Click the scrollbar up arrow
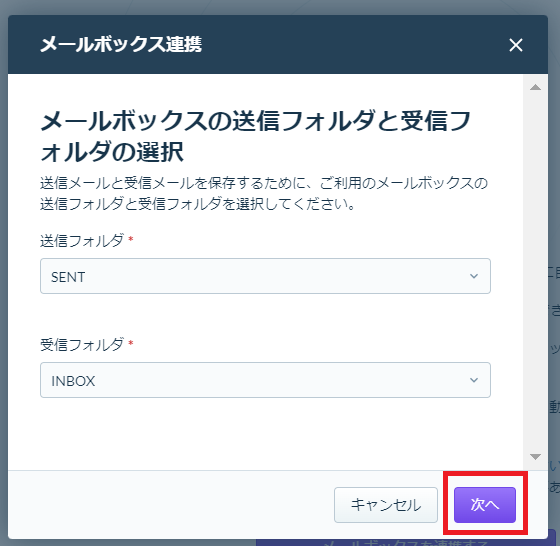The image size is (560, 546). point(535,87)
